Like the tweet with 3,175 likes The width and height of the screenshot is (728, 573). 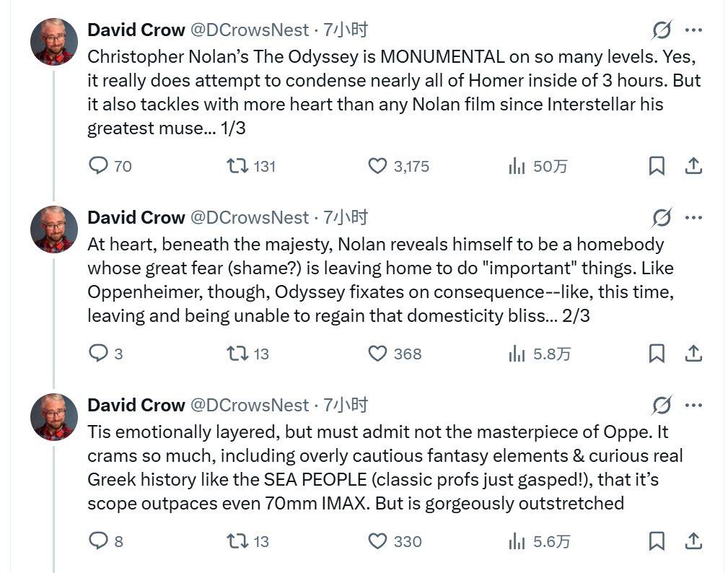click(398, 166)
